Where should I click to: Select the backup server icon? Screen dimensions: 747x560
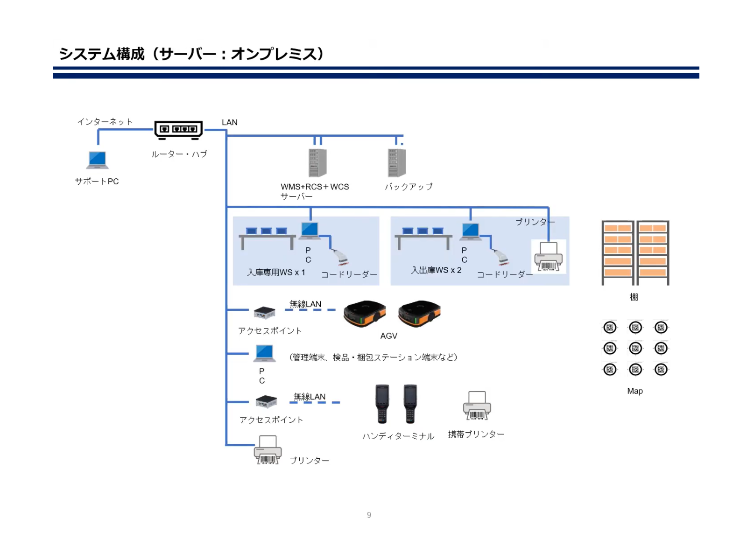tap(396, 163)
